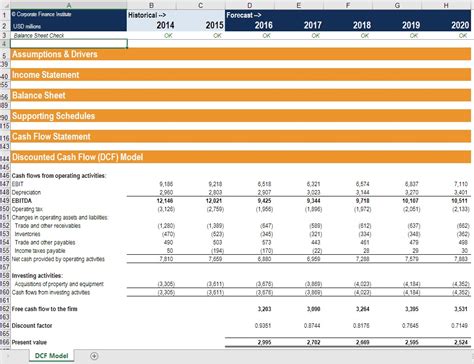Select the 2017 year heading

tap(312, 25)
